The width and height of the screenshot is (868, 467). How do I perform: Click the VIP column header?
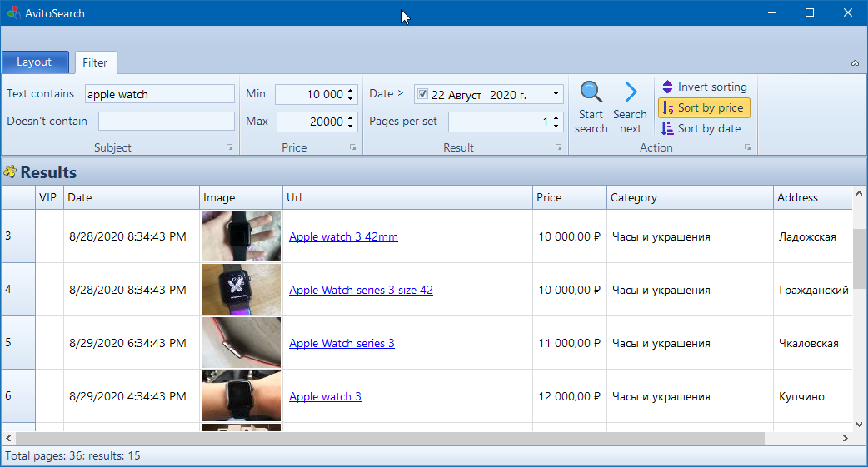pos(49,197)
